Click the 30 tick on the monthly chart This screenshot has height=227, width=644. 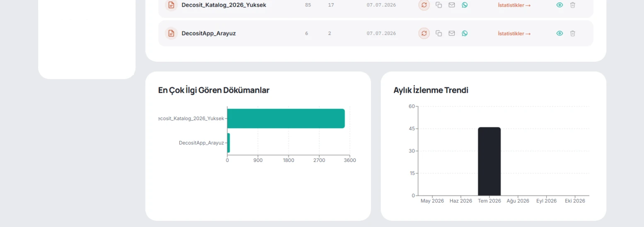click(x=412, y=151)
